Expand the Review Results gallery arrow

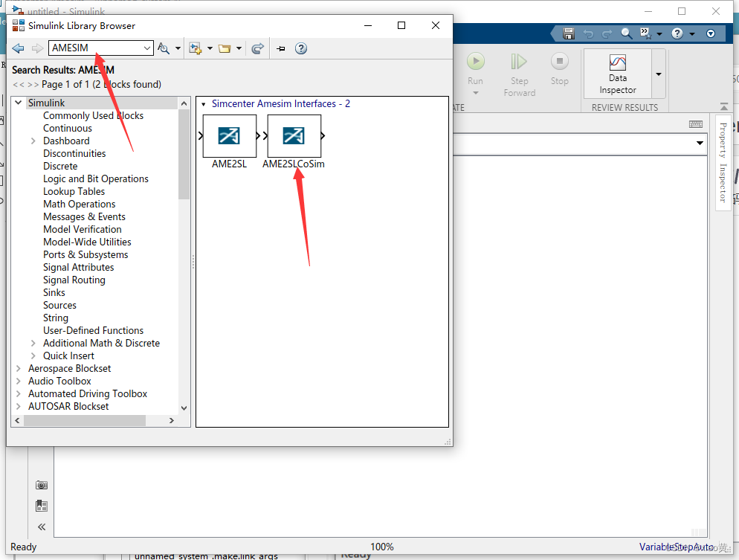coord(659,74)
